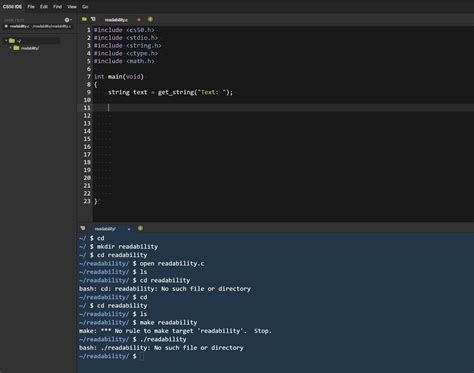Screen dimensions: 474x373
Task: Close the readability.c tab via red dot
Action: point(139,20)
